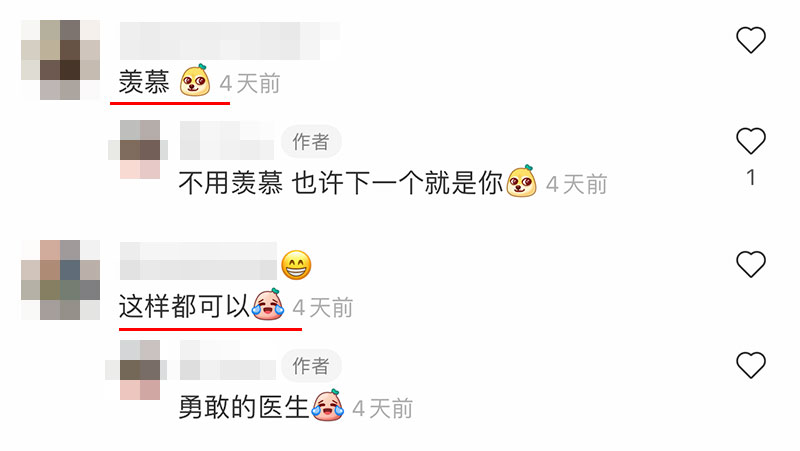
Task: Click the 作者 badge in first reply
Action: pyautogui.click(x=311, y=141)
